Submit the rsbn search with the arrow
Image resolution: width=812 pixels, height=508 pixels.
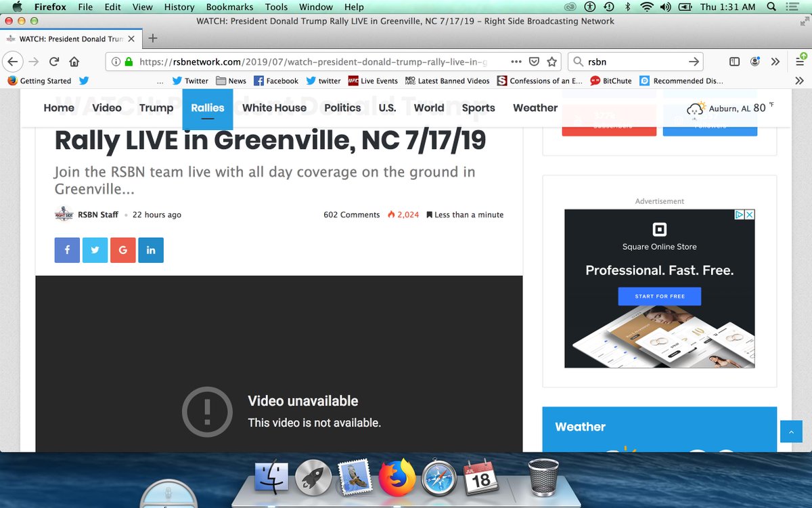click(x=694, y=62)
